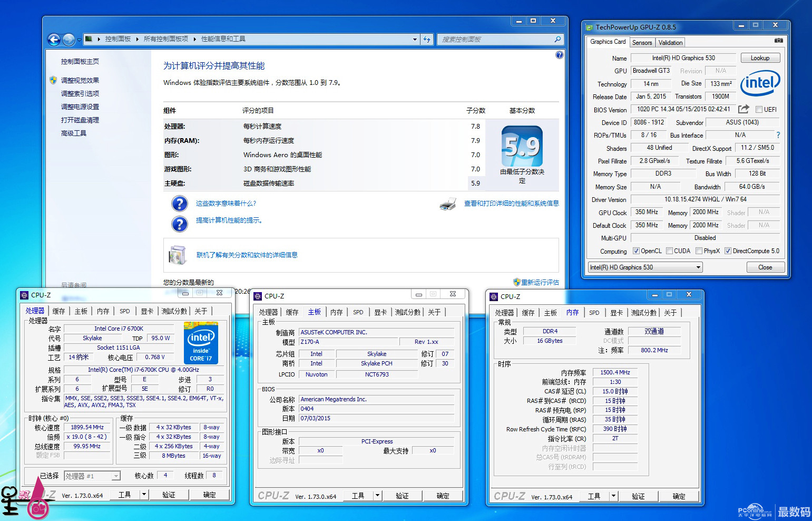The width and height of the screenshot is (812, 521).
Task: Click GPU-Z title bar app icon
Action: 589,27
